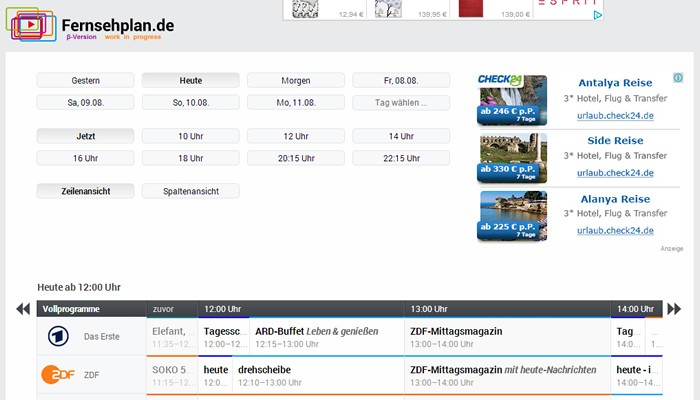The image size is (700, 400).
Task: Jump to 22:15 Uhr time slot
Action: tap(401, 158)
